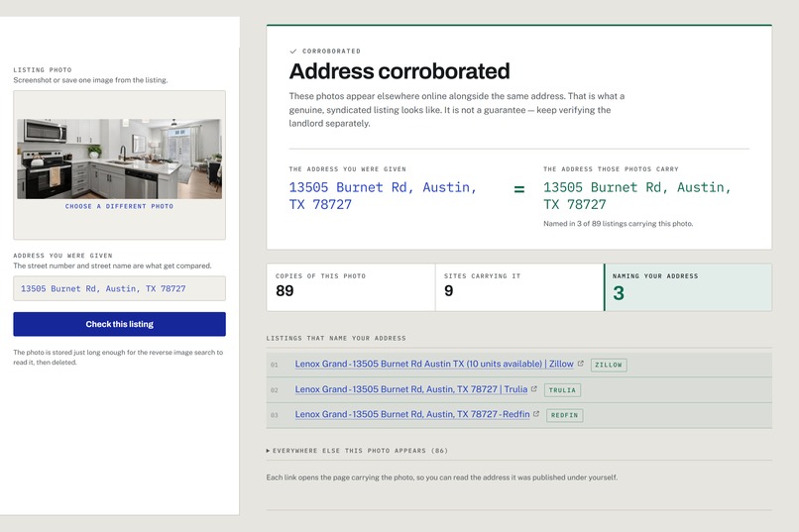Click the Address corroborated heading
The height and width of the screenshot is (532, 799).
[x=399, y=71]
